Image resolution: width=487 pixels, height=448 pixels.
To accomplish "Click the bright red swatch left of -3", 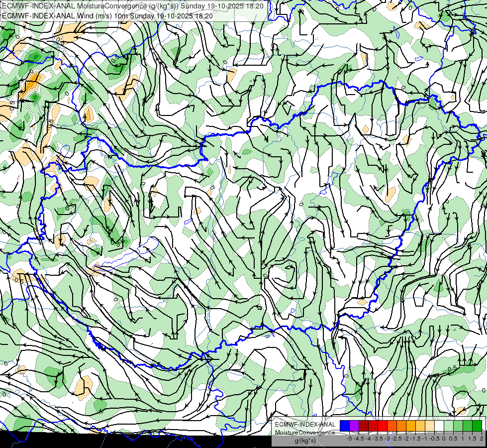I will pos(383,426).
